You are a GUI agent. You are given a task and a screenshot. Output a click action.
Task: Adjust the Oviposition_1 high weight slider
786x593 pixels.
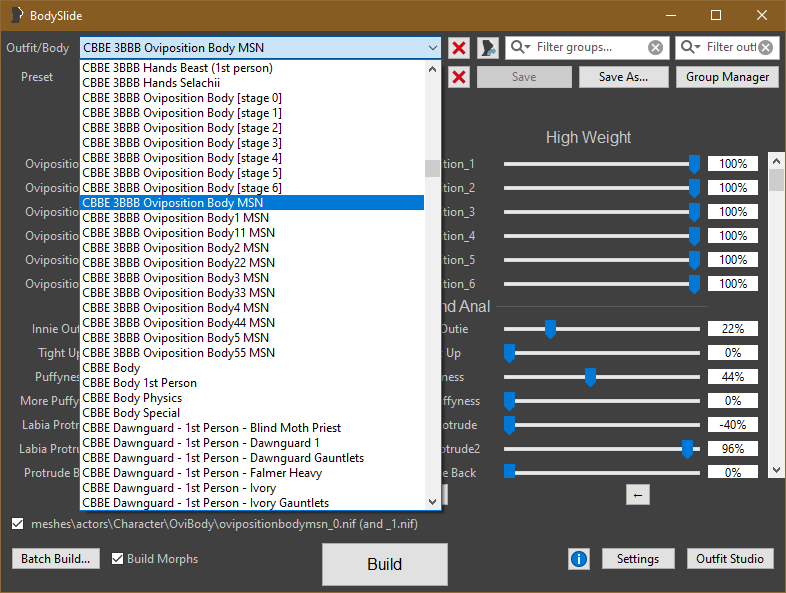point(694,164)
